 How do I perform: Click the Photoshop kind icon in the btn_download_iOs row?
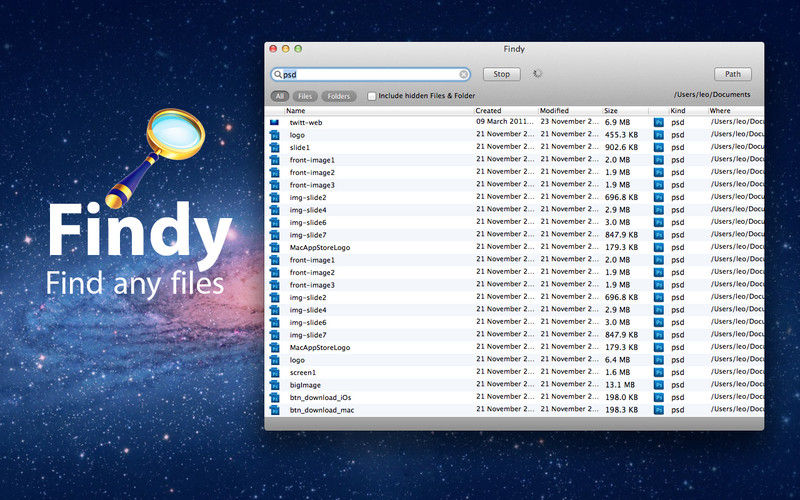pyautogui.click(x=659, y=397)
